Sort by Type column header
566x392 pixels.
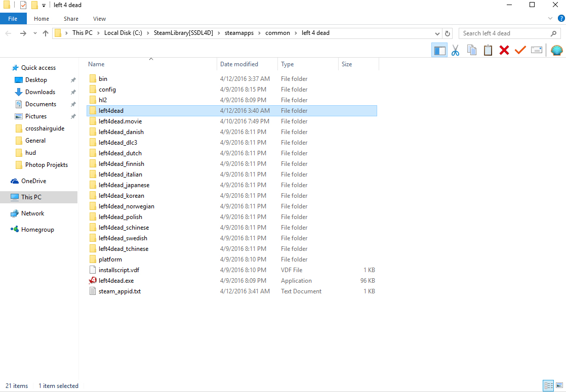tap(307, 64)
